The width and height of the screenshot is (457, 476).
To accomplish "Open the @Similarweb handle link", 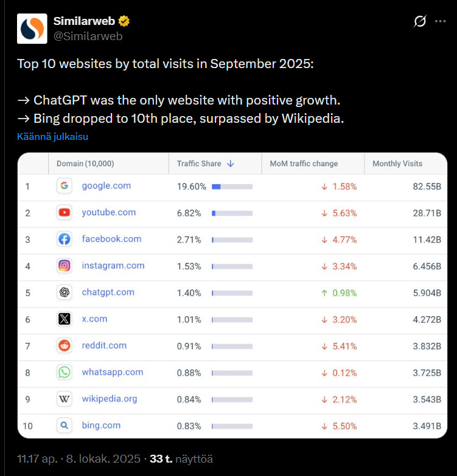I will (x=88, y=36).
